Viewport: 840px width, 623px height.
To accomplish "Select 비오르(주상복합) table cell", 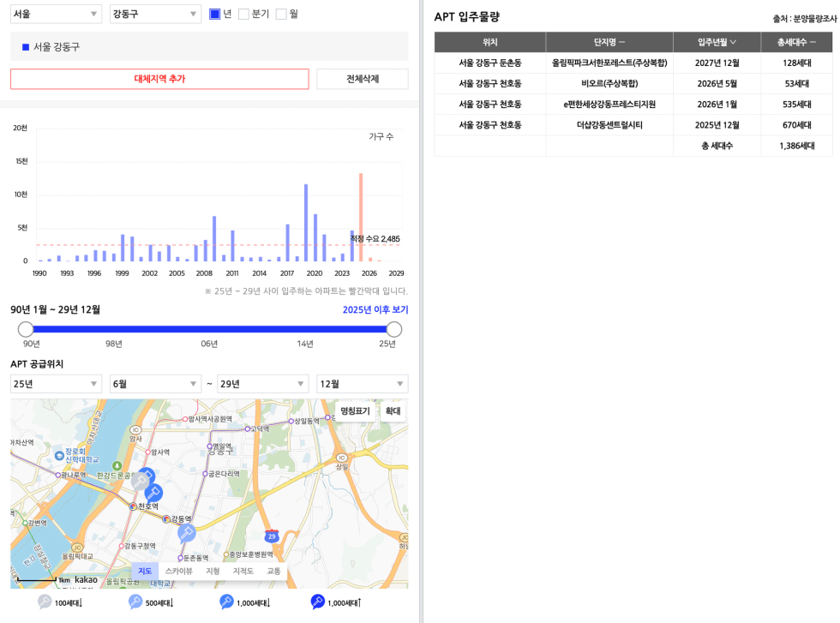I will tap(609, 84).
